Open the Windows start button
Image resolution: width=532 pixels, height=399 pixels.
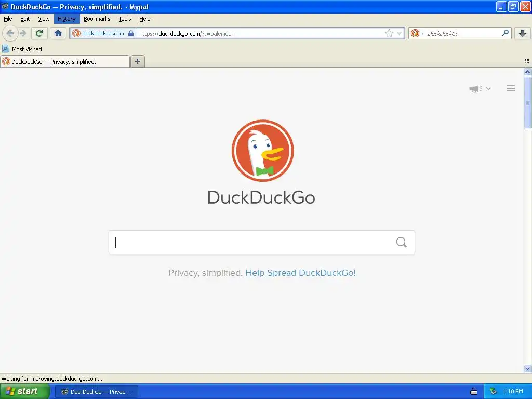(x=25, y=392)
